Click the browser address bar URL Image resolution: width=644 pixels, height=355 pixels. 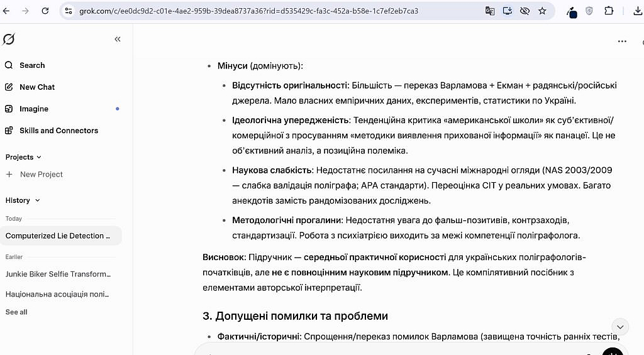coord(248,11)
